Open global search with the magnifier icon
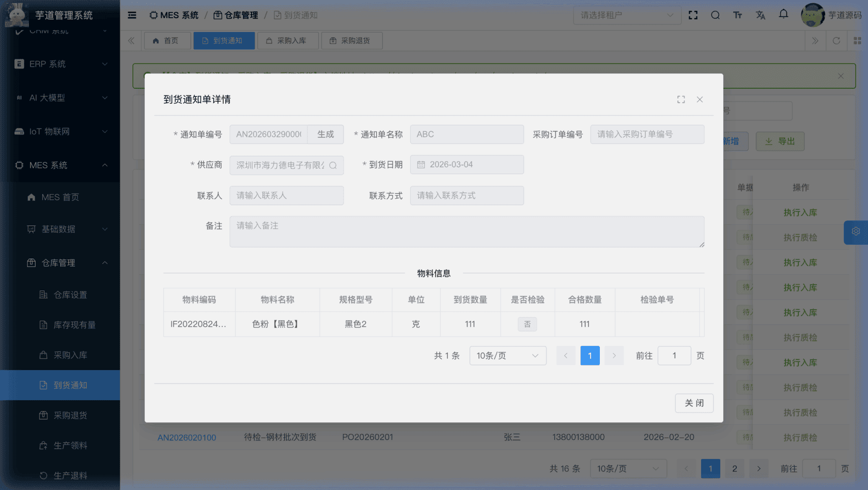Screen dimensions: 868x490 click(716, 15)
